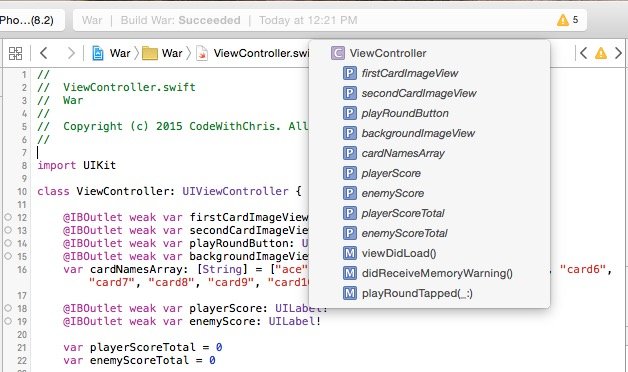Click line number 10 in gutter
The image size is (628, 372).
point(22,191)
